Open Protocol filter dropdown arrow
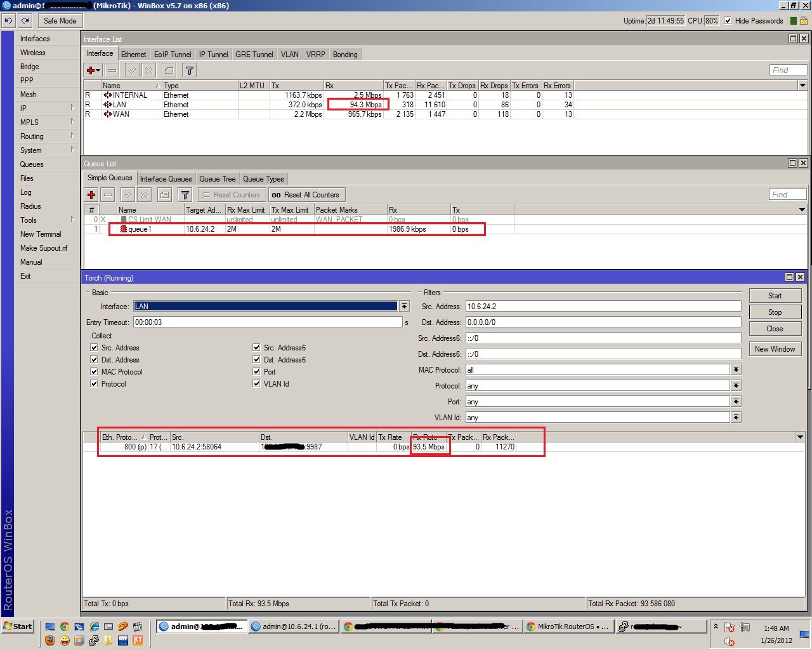 tap(736, 386)
